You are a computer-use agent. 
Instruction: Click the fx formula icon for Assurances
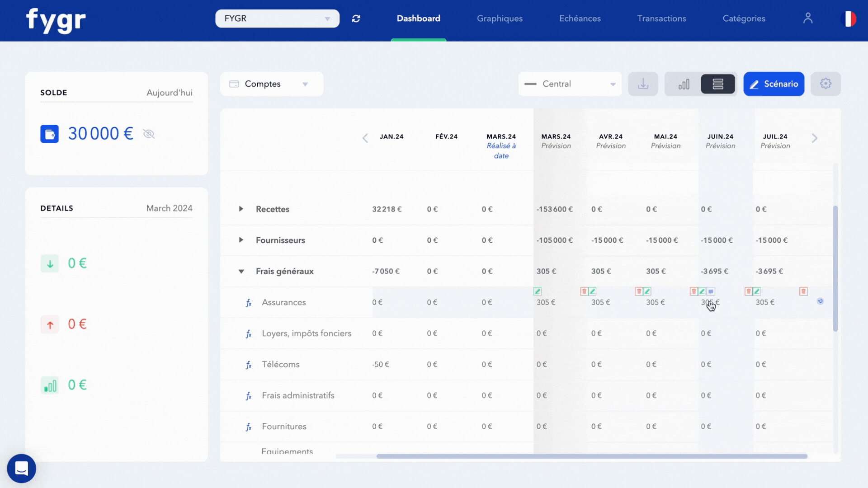coord(248,303)
